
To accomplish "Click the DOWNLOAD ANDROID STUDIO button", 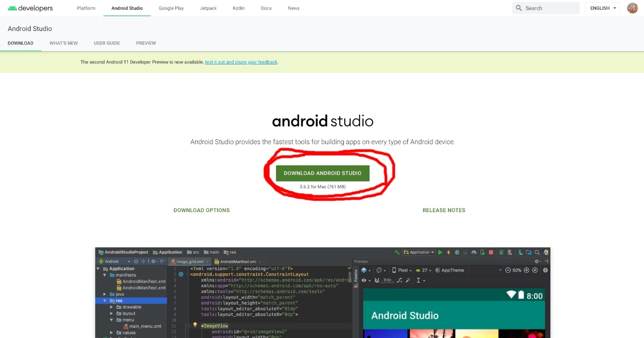I will [322, 173].
